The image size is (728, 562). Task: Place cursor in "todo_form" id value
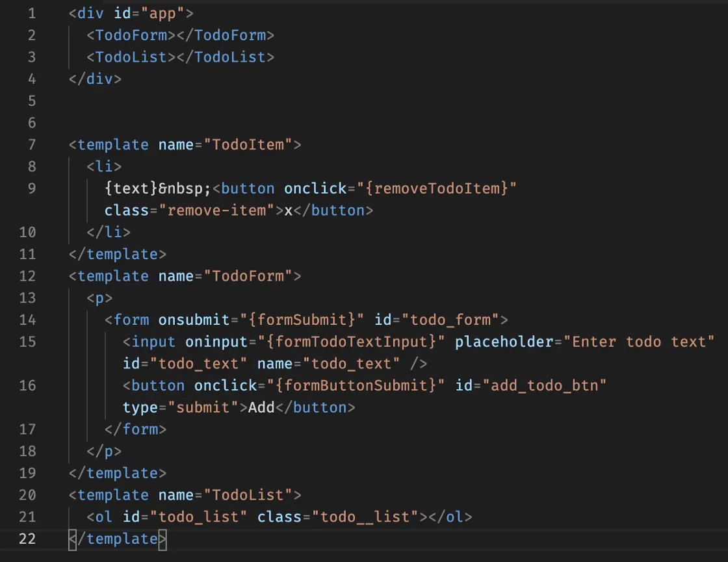[x=450, y=320]
